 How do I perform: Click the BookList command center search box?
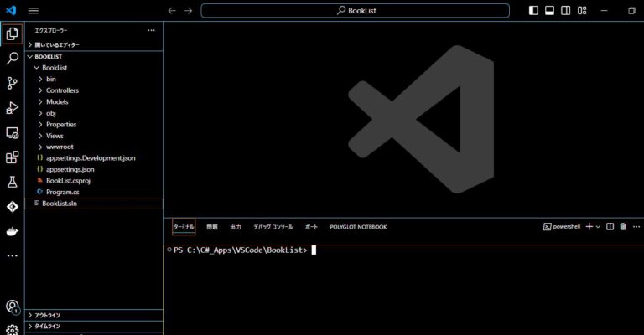pyautogui.click(x=355, y=11)
